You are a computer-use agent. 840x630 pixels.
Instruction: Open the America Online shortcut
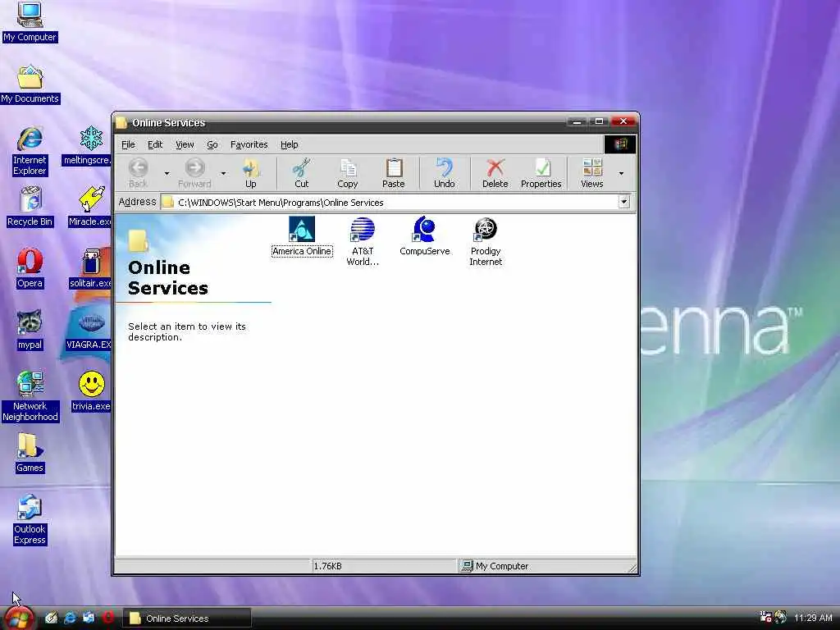coord(302,236)
